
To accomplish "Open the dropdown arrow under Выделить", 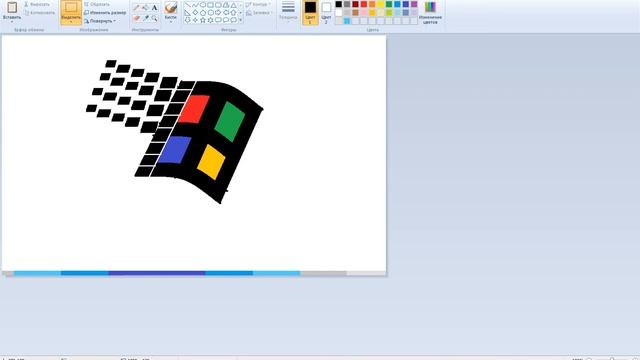I will click(71, 22).
